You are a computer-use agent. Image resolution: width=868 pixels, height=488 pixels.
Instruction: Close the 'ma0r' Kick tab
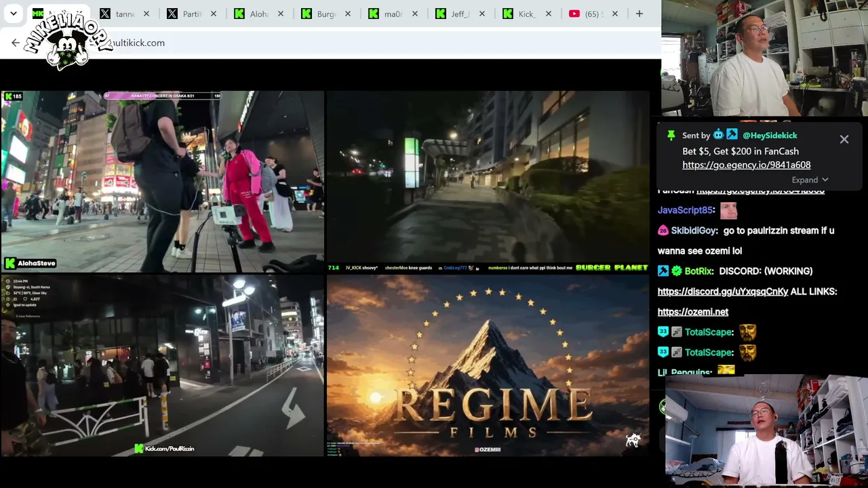coord(414,14)
